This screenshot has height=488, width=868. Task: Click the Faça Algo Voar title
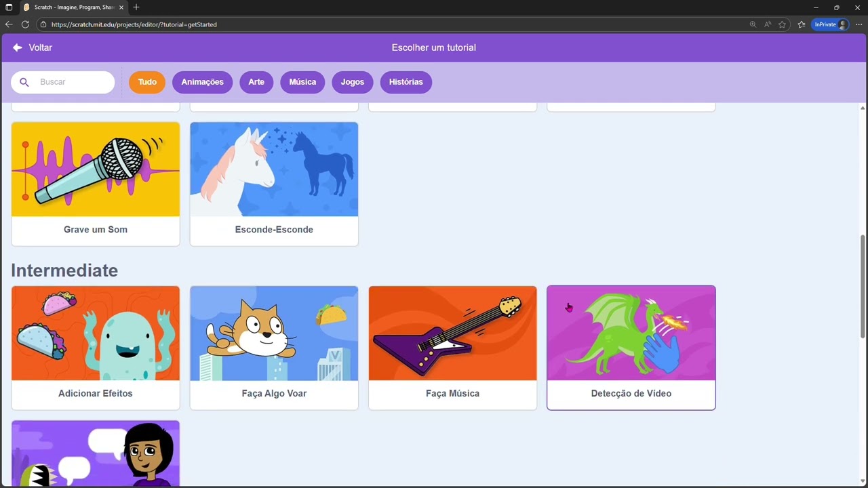[274, 394]
